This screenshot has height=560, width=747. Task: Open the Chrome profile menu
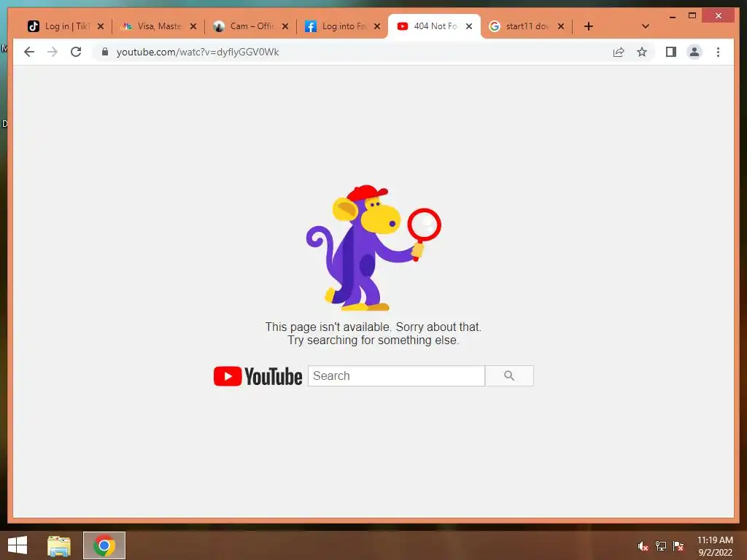coord(694,52)
